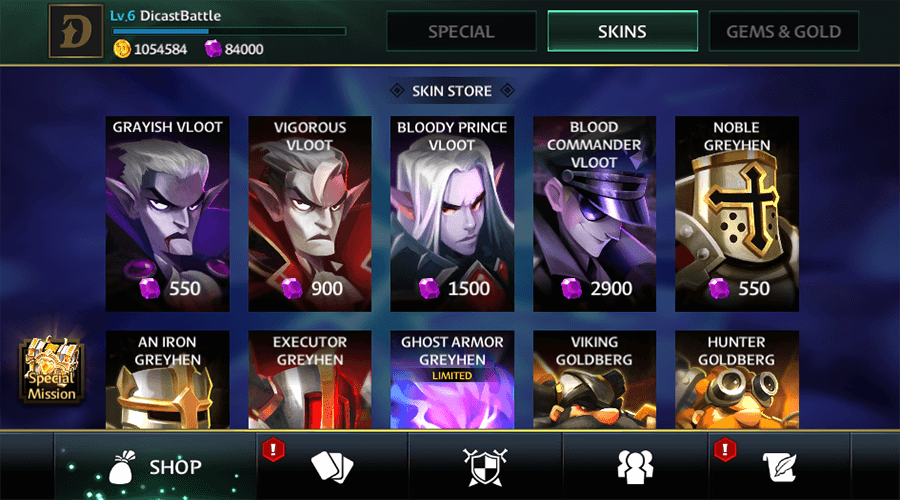Select the Viking Goldberg skin card

[595, 379]
